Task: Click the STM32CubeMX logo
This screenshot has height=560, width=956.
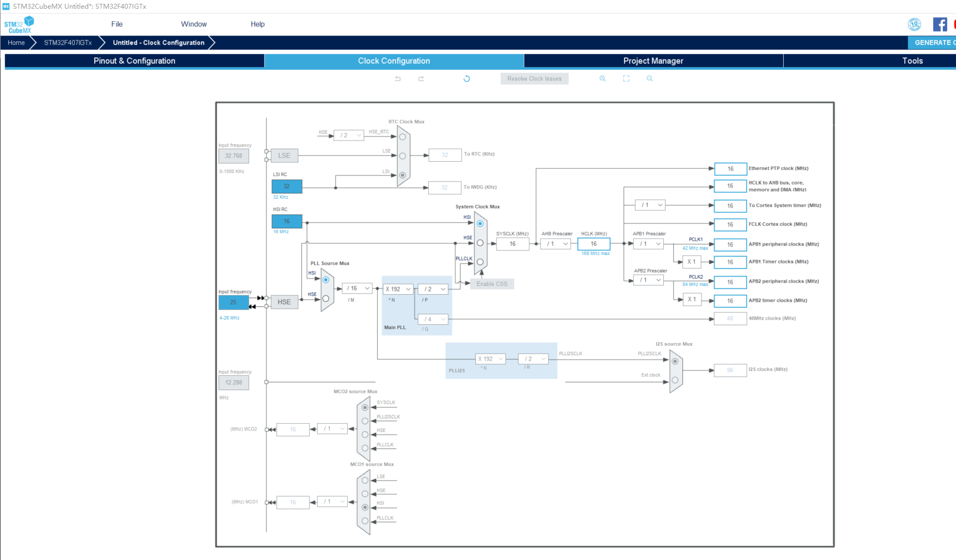Action: 19,25
